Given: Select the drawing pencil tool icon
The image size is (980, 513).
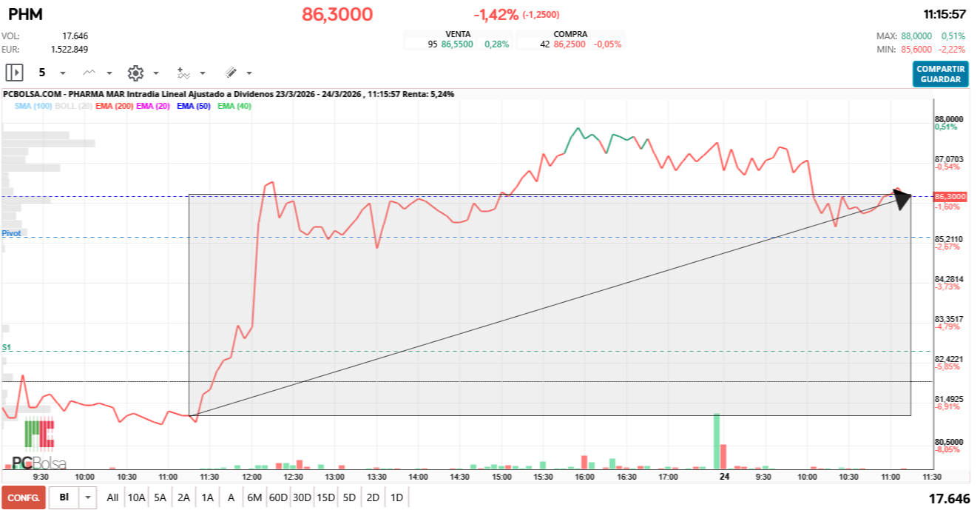Looking at the screenshot, I should pyautogui.click(x=231, y=73).
